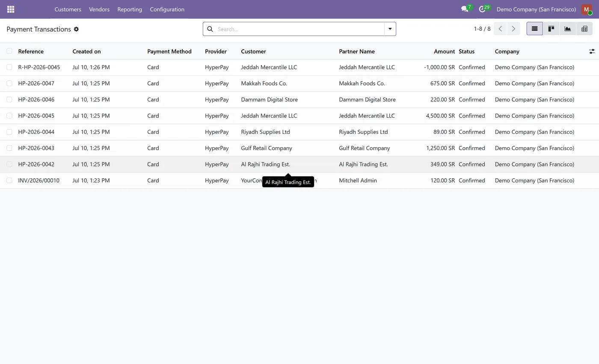Click customer Dammam Digital Store in Customer column
This screenshot has width=599, height=364.
[x=269, y=100]
